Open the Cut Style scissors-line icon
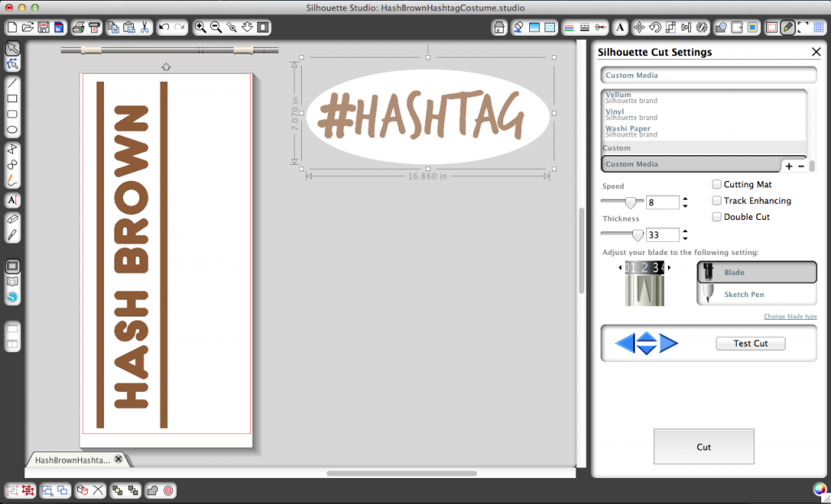The height and width of the screenshot is (504, 831). point(601,27)
